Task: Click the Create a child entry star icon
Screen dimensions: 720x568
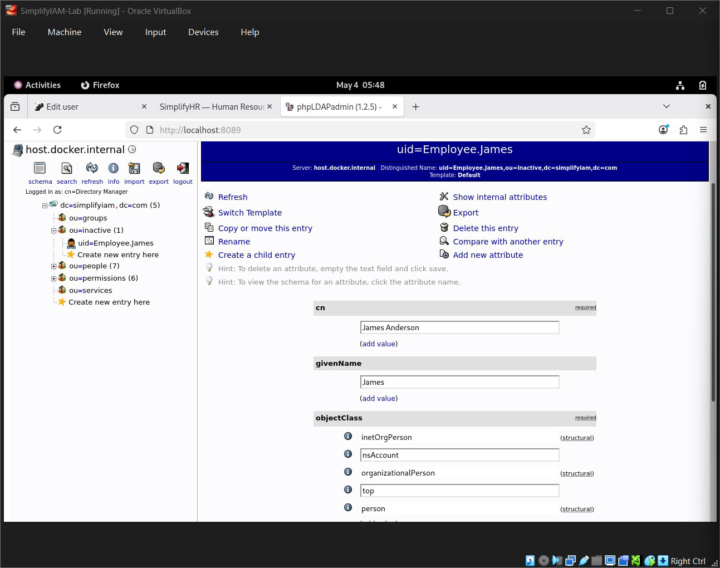Action: (x=209, y=254)
